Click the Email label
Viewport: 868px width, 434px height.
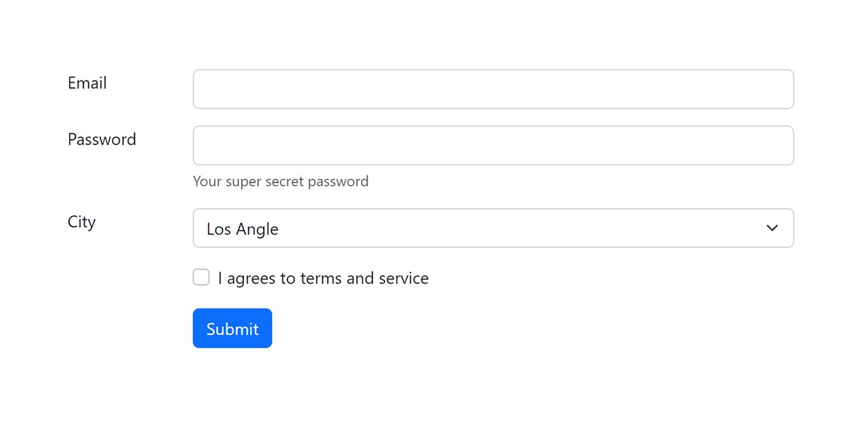coord(87,83)
